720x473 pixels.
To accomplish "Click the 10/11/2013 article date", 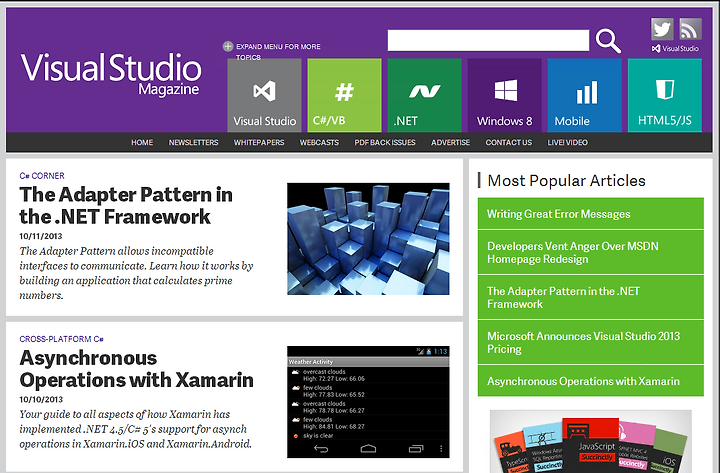I will [40, 236].
